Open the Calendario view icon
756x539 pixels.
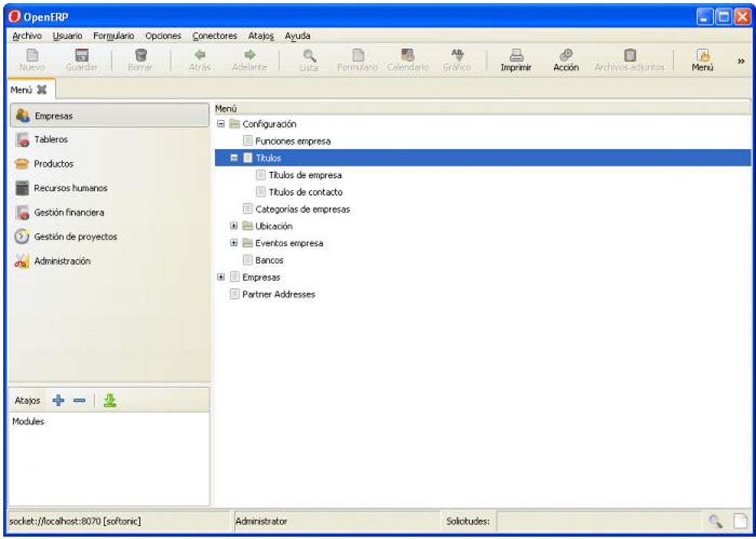click(408, 56)
